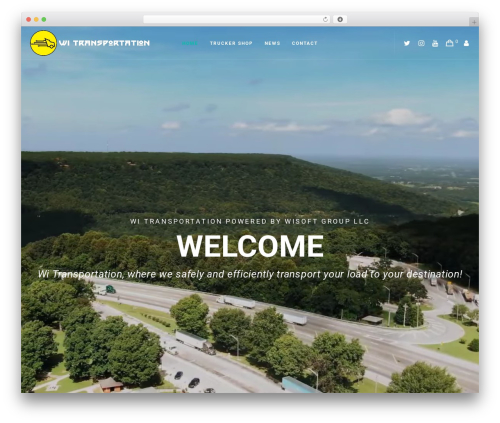
Task: Open the user account icon
Action: 466,43
